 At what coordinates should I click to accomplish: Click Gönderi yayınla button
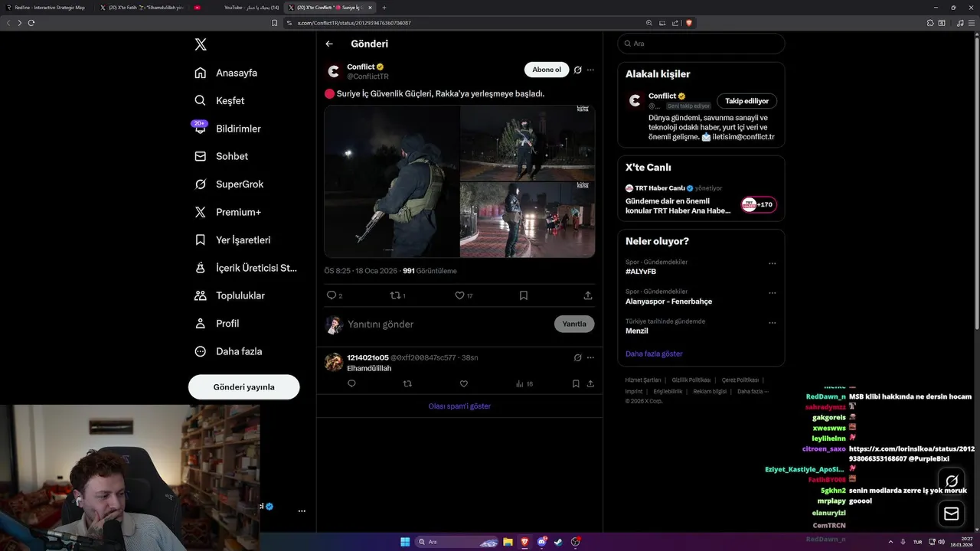(x=243, y=386)
